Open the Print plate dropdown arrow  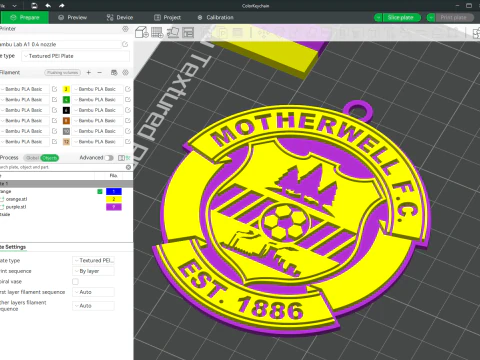click(x=431, y=18)
